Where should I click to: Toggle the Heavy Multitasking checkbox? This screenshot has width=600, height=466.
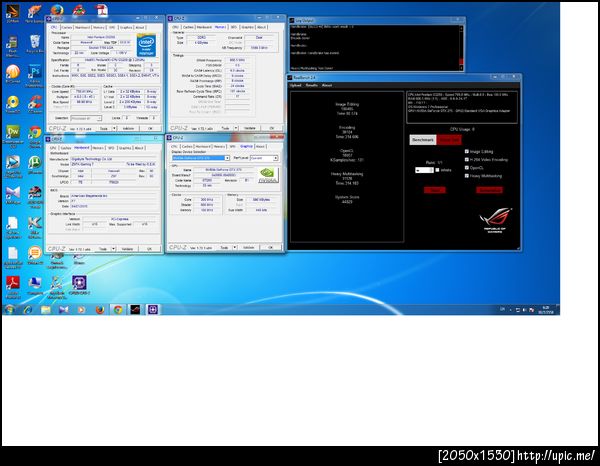[466, 176]
